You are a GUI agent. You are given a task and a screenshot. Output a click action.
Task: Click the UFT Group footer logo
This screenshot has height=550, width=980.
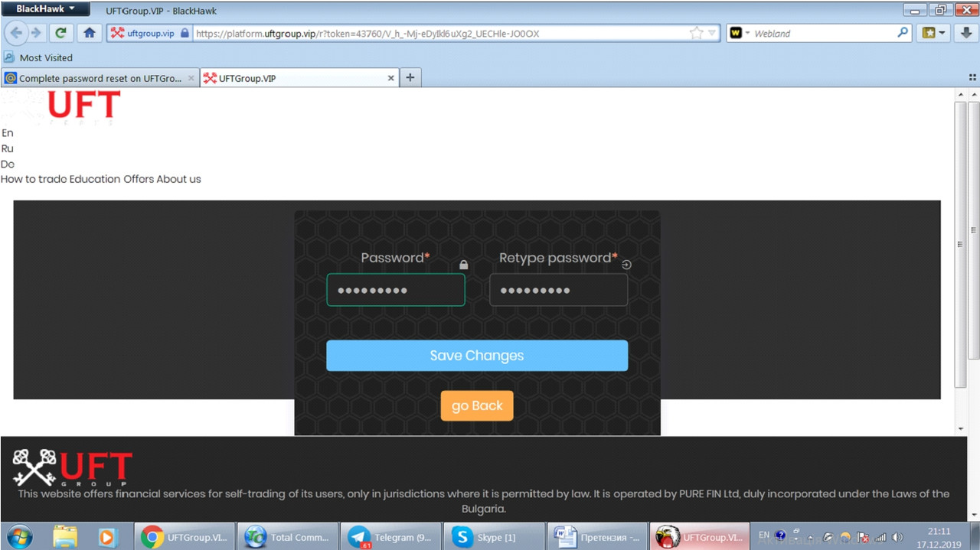[73, 468]
